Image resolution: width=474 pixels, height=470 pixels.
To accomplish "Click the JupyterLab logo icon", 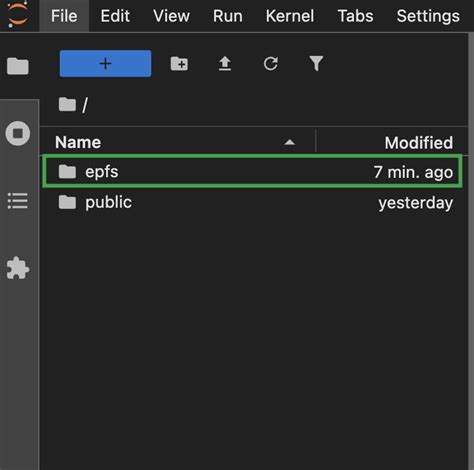I will coord(17,14).
